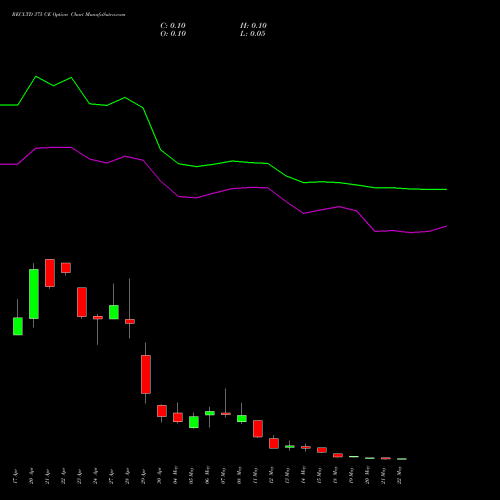Select the large red candle for 29 Apr
The height and width of the screenshot is (500, 500).
146,374
